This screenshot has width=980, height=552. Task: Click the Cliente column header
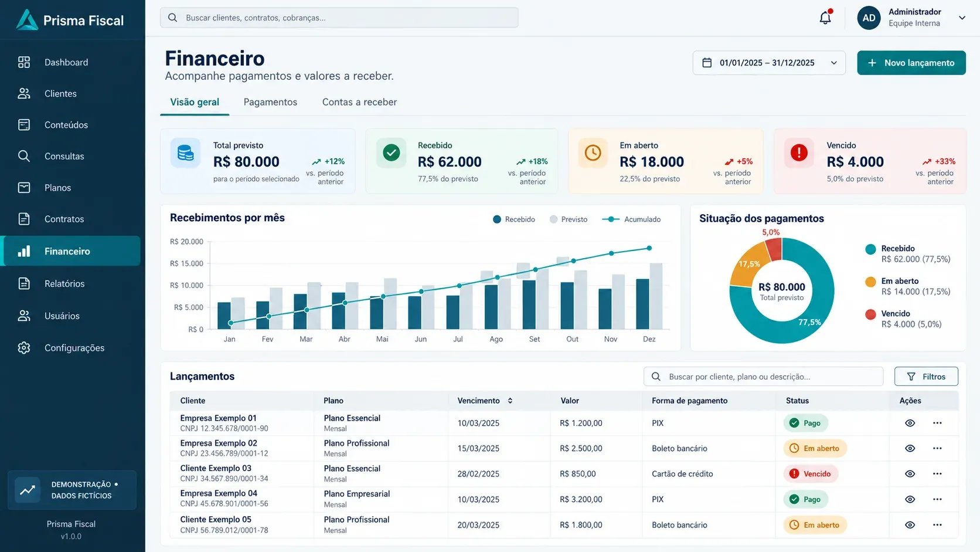click(193, 401)
